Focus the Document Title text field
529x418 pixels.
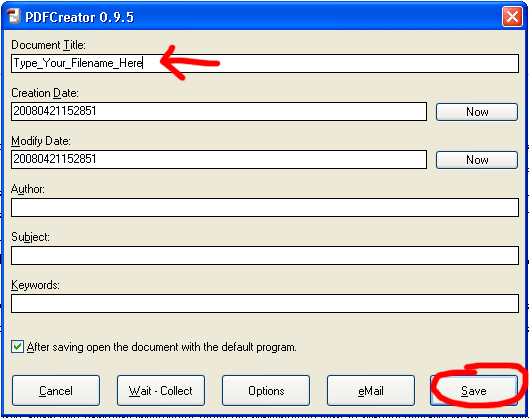coord(265,63)
